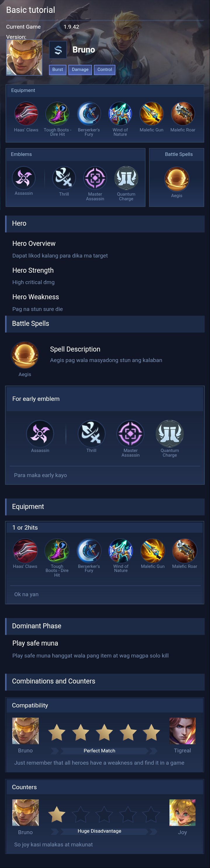Click the fifth star in Compatibility rating

point(151,732)
